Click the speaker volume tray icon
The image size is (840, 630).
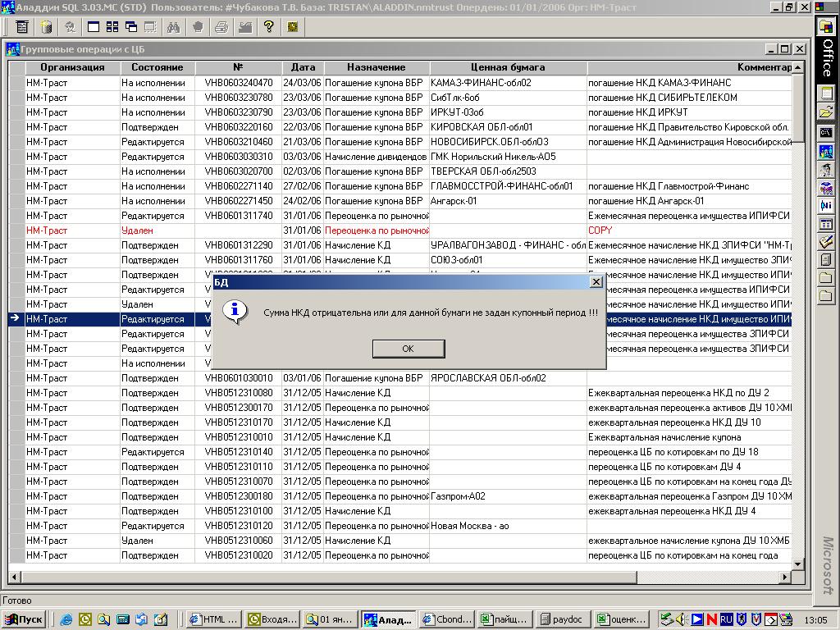coord(682,620)
